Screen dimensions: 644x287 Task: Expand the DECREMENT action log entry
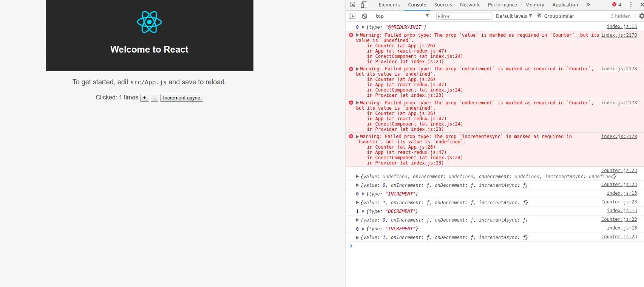click(363, 211)
